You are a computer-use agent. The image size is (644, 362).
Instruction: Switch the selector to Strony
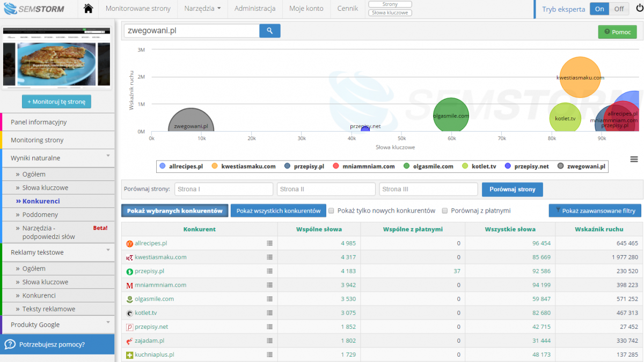(x=390, y=4)
